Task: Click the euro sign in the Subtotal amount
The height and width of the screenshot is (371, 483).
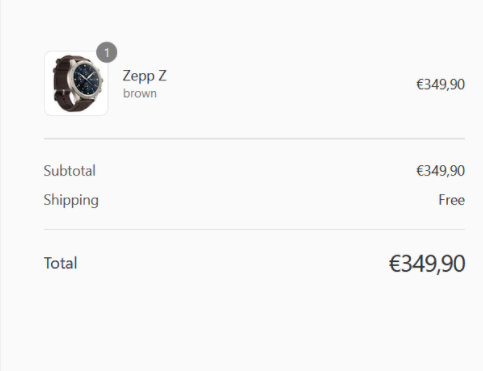Action: coord(420,171)
